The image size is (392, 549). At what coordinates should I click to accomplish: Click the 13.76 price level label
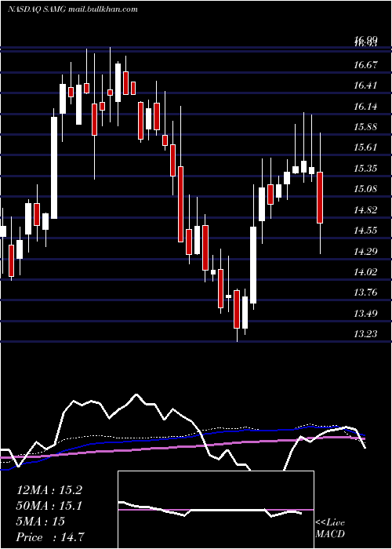(x=365, y=293)
